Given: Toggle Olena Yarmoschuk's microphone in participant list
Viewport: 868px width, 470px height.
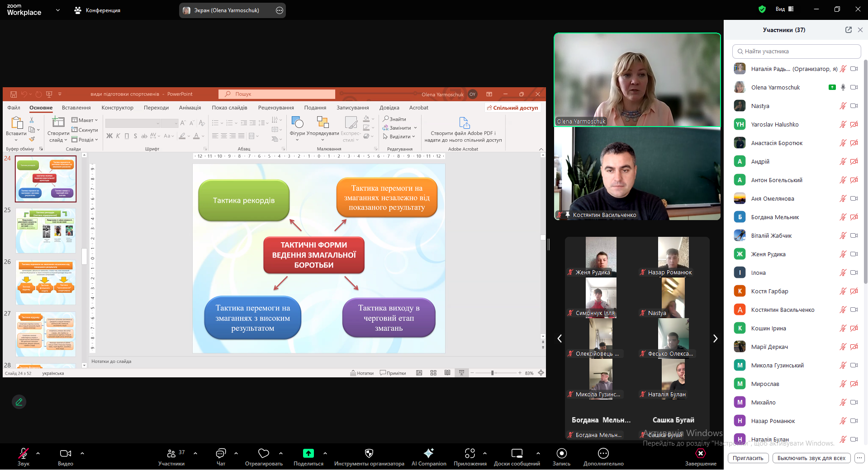Looking at the screenshot, I should coord(843,88).
